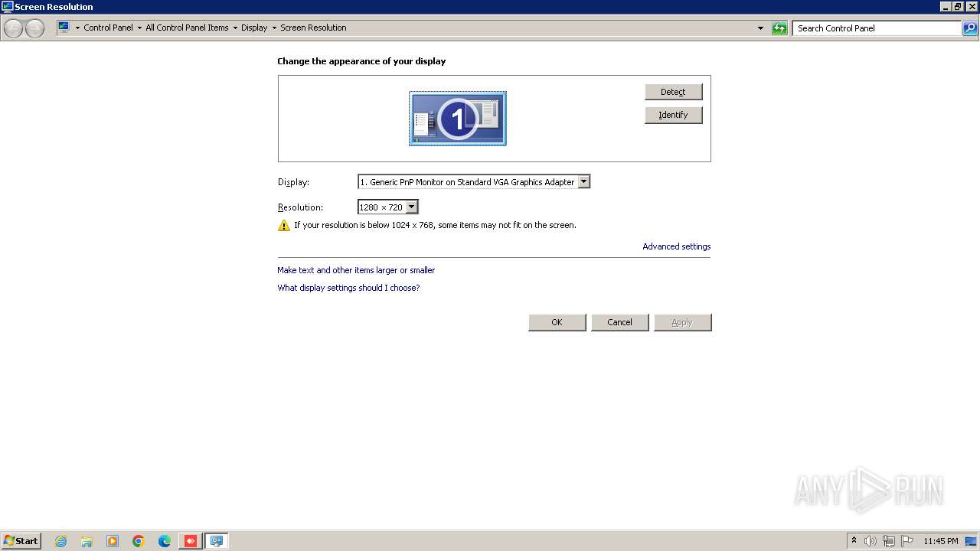This screenshot has height=551, width=980.
Task: Click the Screen Resolution title bar icon
Action: (8, 7)
